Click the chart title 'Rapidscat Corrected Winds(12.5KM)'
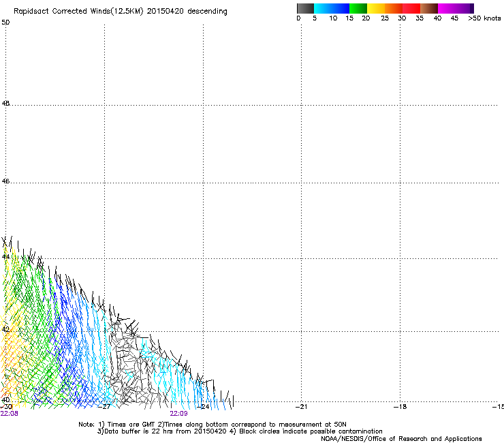Screen dimensions: 504x443 click(78, 12)
